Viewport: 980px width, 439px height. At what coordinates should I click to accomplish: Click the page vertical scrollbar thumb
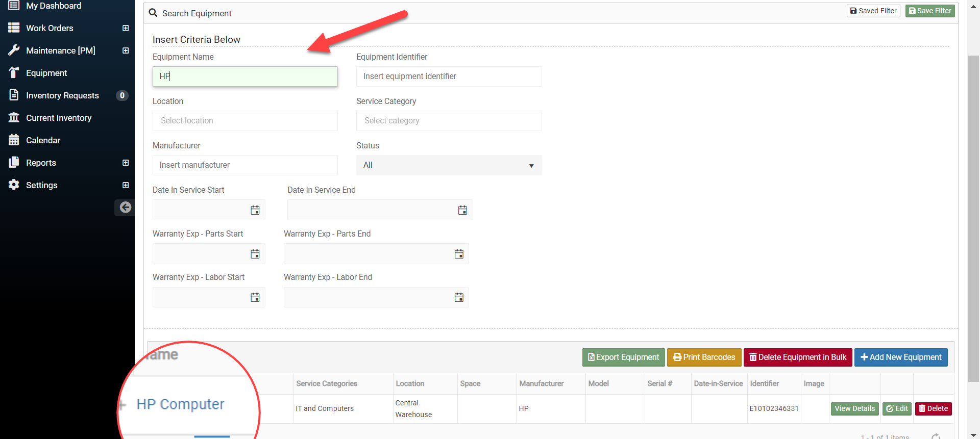973,218
